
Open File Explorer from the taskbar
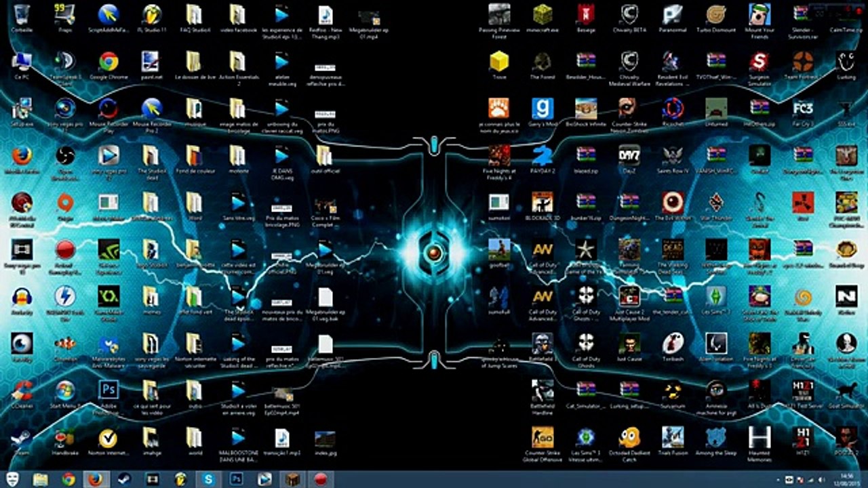pyautogui.click(x=41, y=479)
